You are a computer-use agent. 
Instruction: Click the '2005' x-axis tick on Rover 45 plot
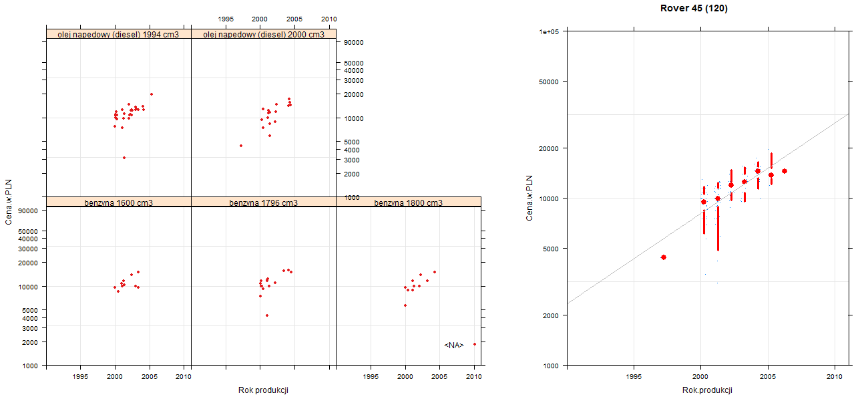point(768,377)
